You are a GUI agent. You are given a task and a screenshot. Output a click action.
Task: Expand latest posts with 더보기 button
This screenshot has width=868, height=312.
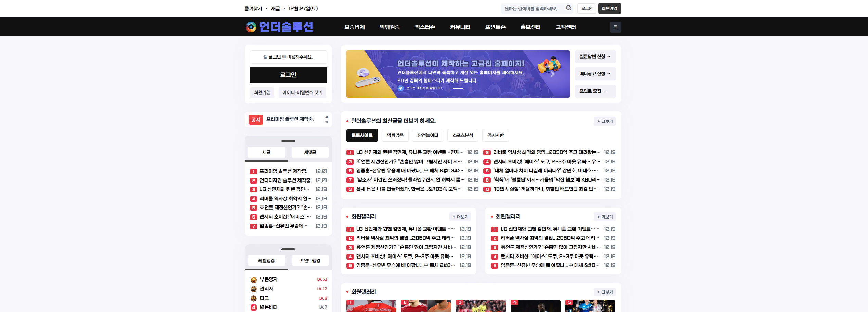(604, 121)
